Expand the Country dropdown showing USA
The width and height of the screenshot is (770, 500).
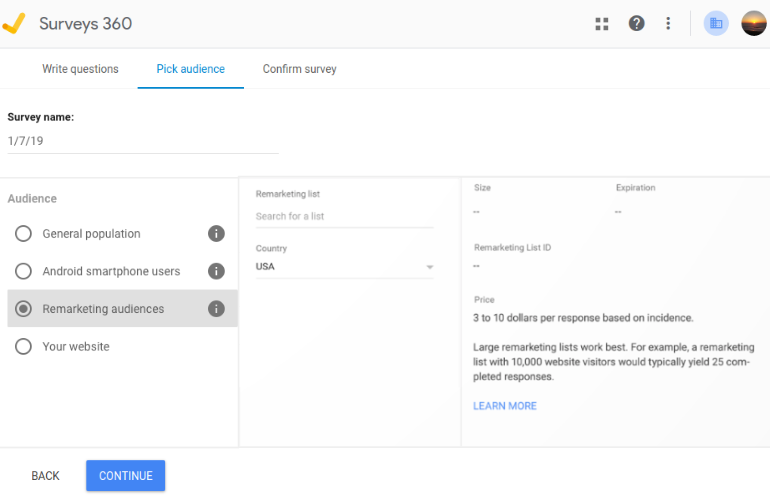click(x=344, y=267)
